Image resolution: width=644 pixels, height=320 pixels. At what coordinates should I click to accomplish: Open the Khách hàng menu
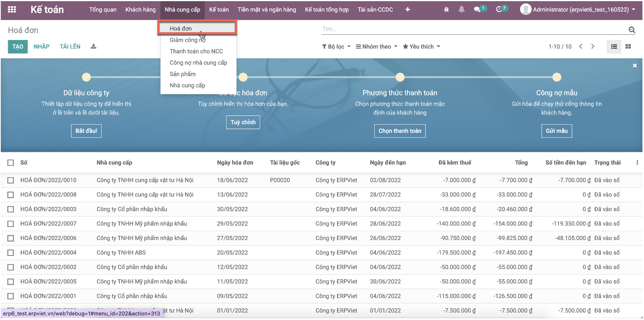140,10
